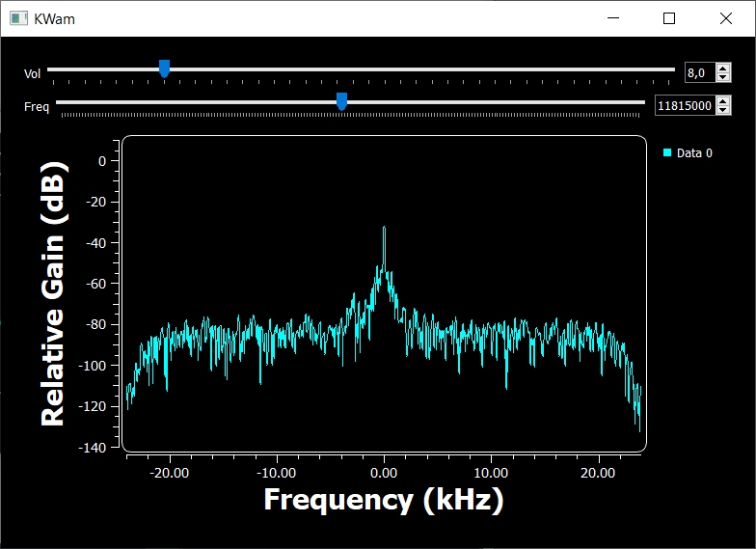Select the Data 0 legend label
This screenshot has height=549, width=756.
tap(694, 152)
